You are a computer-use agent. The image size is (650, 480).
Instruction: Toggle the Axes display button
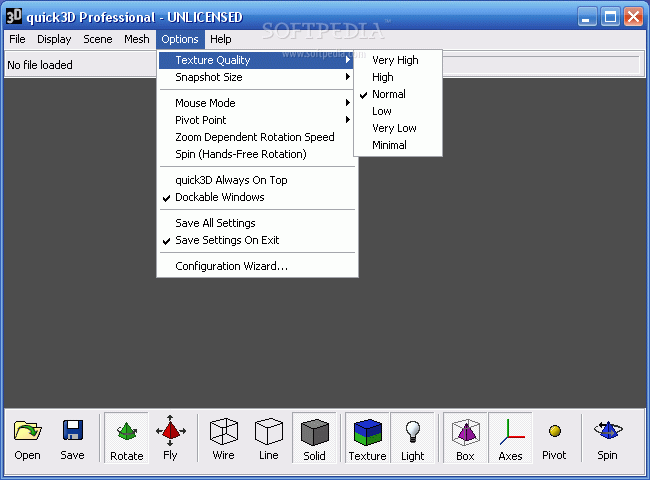coord(510,438)
